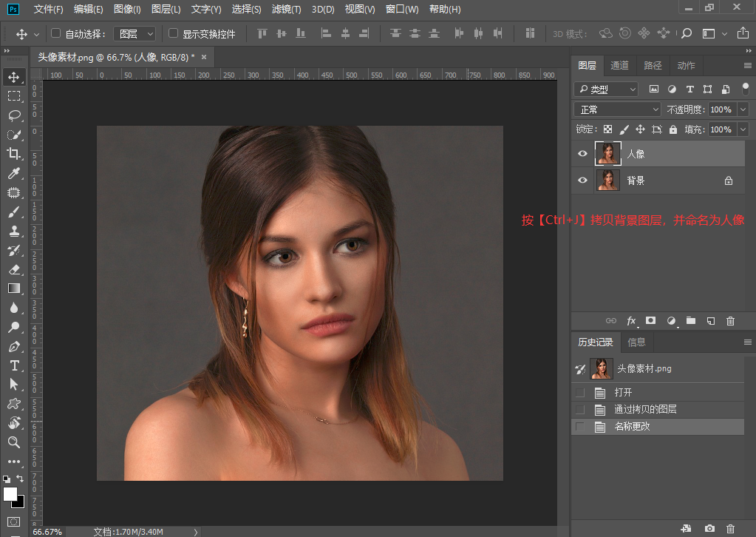Click the layer style fx icon
Viewport: 756px width, 537px height.
click(631, 321)
